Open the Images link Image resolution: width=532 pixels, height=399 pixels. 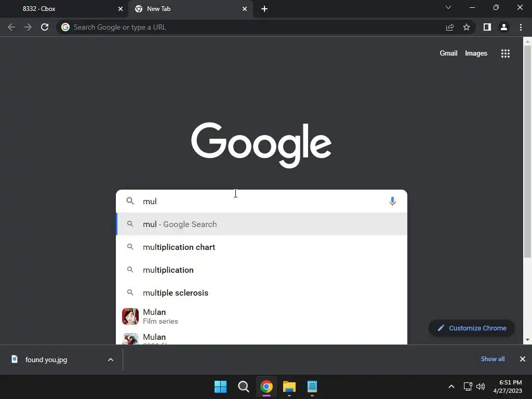coord(476,54)
